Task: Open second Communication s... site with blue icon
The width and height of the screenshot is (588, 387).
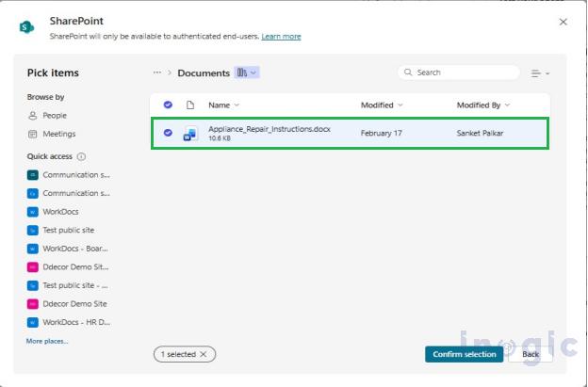Action: click(x=69, y=193)
